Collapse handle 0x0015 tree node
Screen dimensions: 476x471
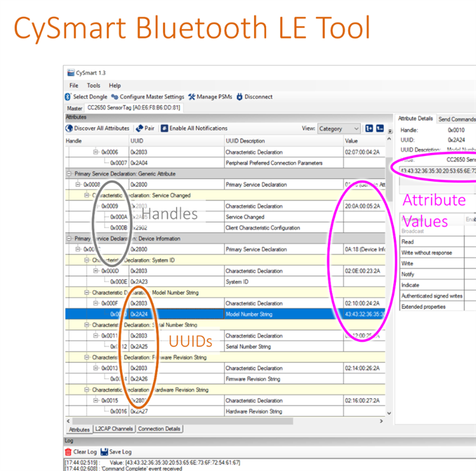point(96,401)
